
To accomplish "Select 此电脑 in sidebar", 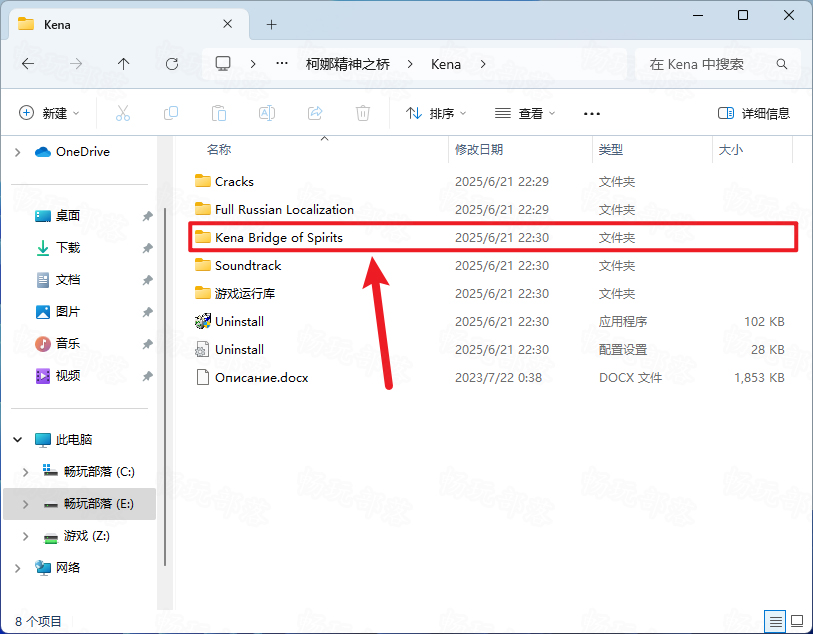I will (63, 440).
